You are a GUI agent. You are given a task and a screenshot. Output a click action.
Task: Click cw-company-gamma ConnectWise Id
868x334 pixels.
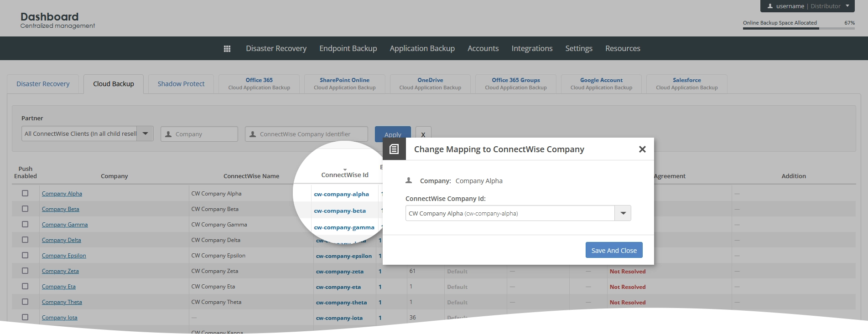344,227
